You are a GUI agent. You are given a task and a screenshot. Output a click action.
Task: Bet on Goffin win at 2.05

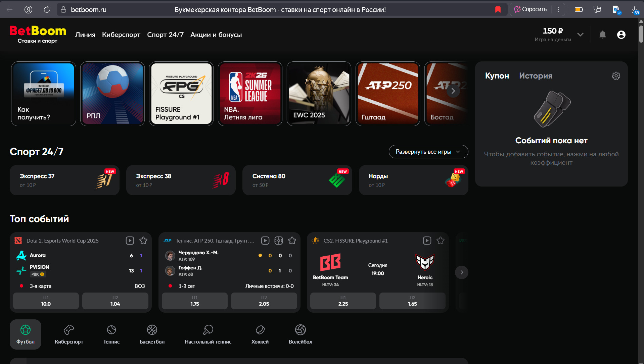pyautogui.click(x=264, y=301)
